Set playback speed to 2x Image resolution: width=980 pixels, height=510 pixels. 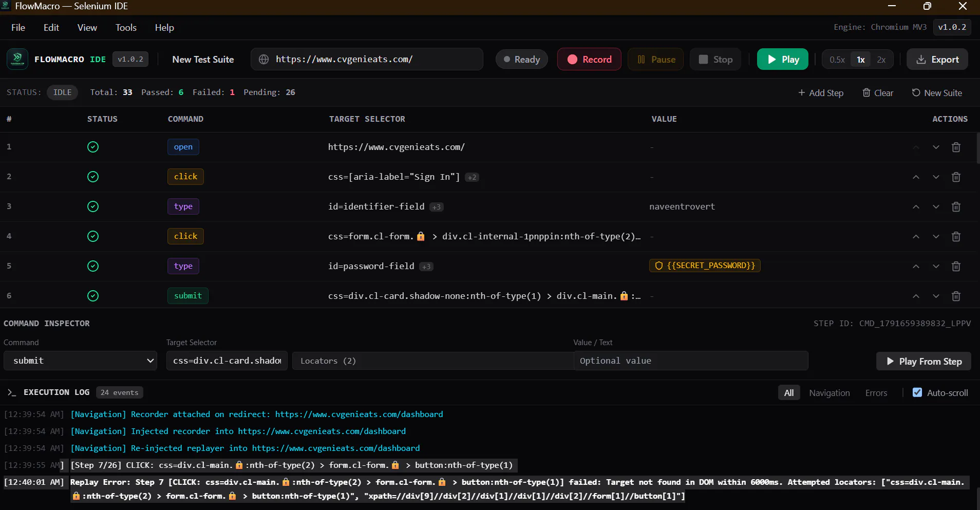point(881,60)
